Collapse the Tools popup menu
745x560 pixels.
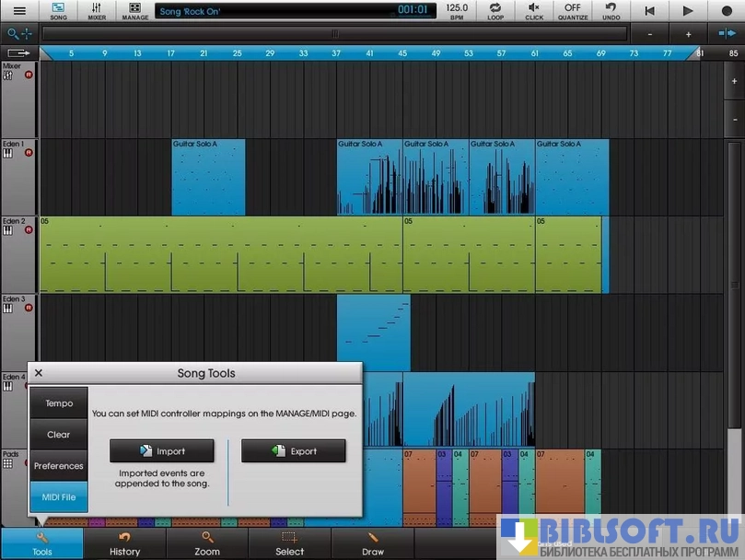tap(41, 543)
